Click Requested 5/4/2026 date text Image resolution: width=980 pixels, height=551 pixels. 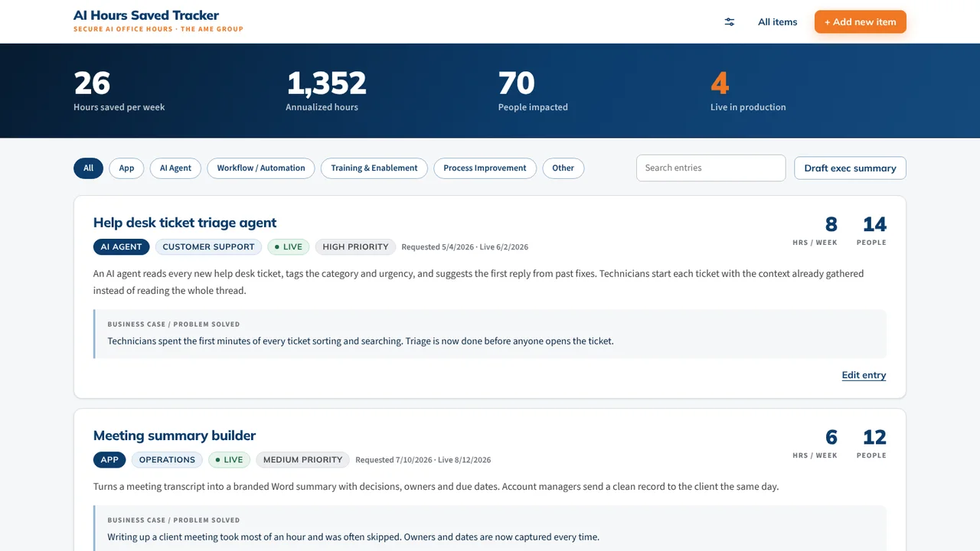point(437,247)
